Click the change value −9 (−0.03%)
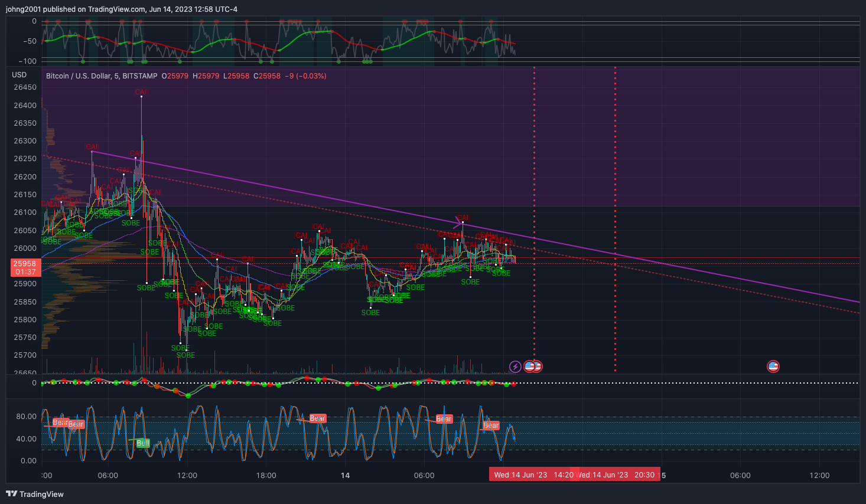The image size is (866, 504). pyautogui.click(x=305, y=76)
